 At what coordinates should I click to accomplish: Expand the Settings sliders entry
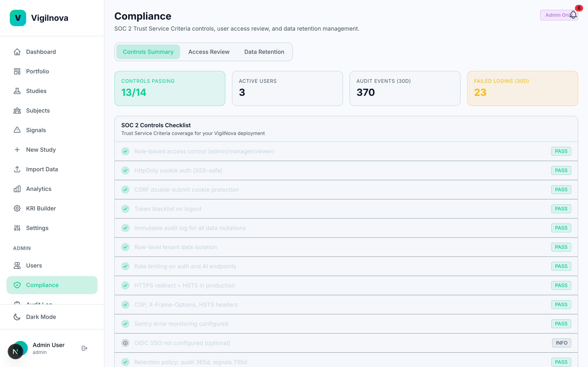pyautogui.click(x=17, y=228)
